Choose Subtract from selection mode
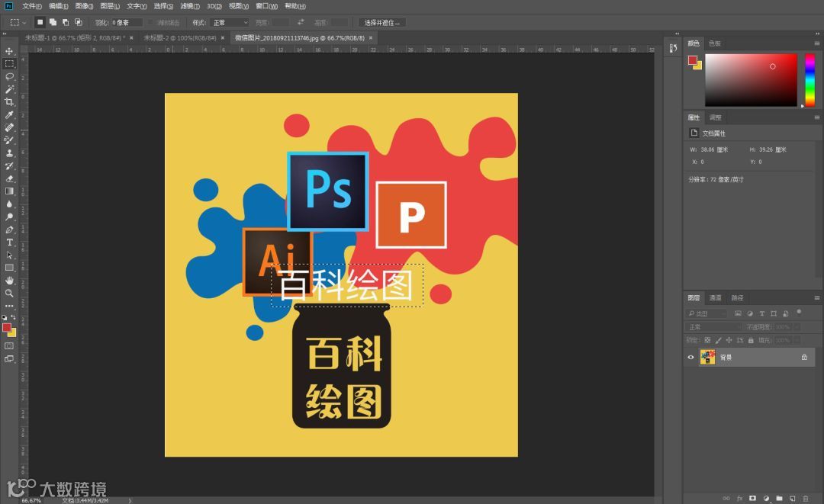 pos(65,22)
